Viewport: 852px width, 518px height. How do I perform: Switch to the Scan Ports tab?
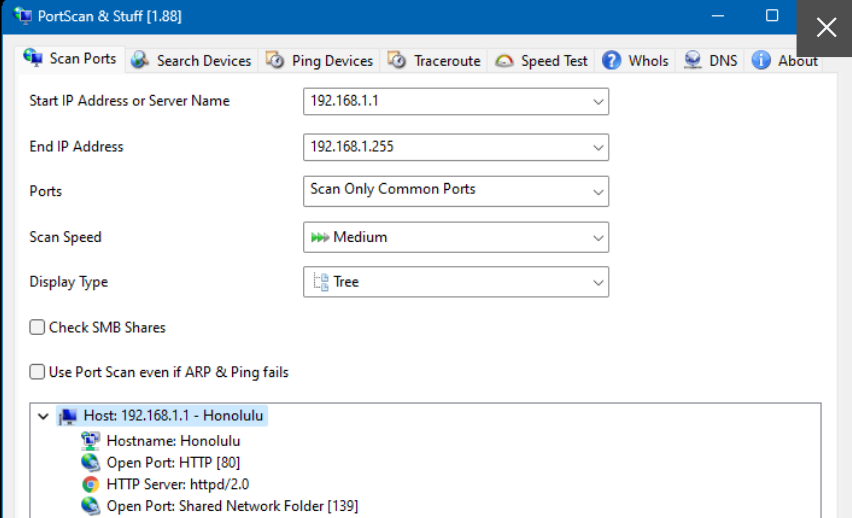[70, 59]
